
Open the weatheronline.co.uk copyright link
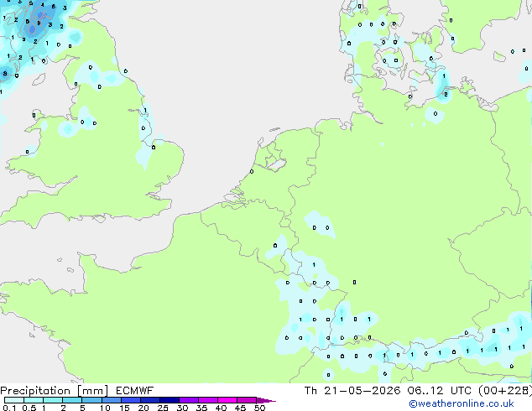tap(461, 403)
